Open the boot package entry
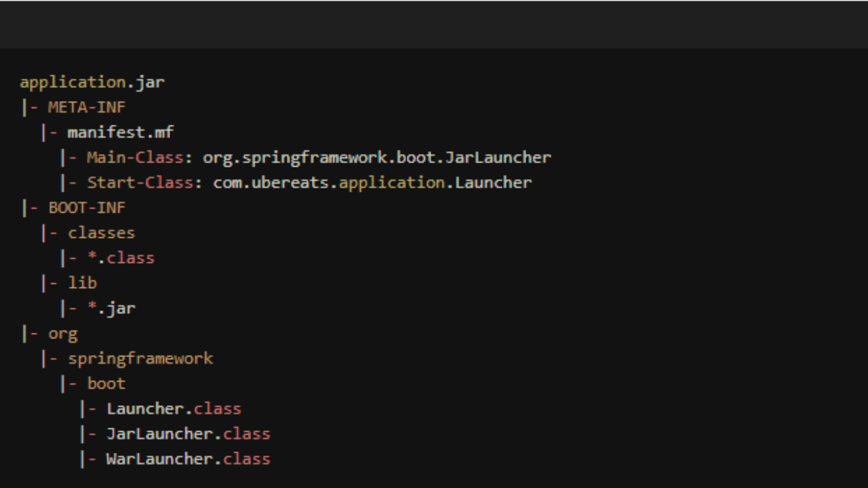 point(106,383)
